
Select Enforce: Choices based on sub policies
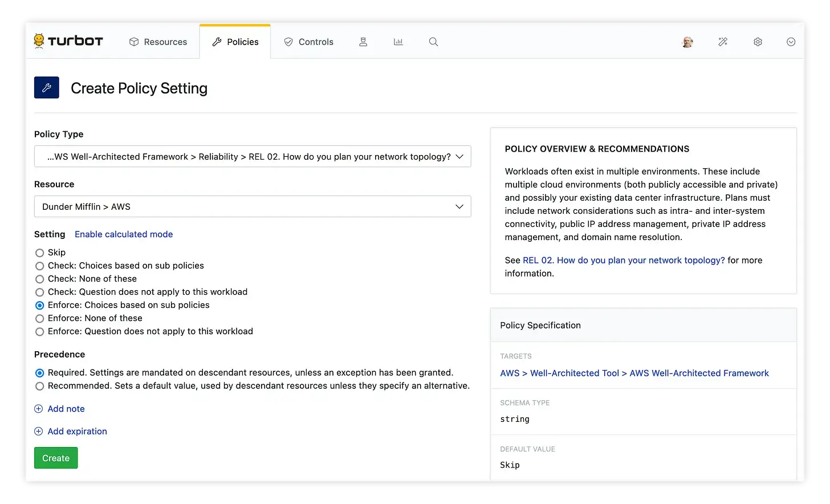click(x=39, y=305)
